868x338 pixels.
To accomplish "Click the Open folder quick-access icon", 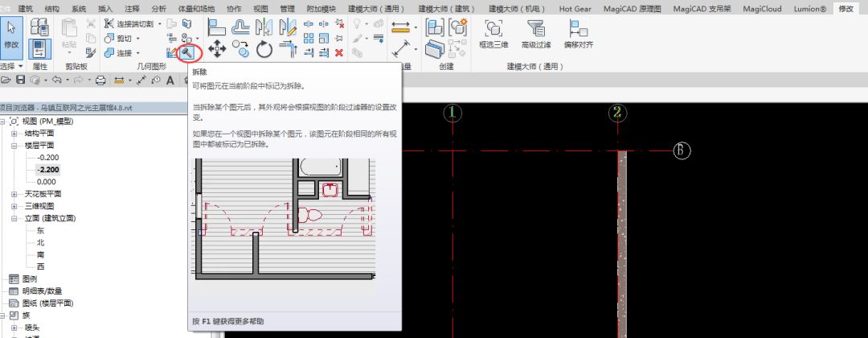I will [x=7, y=80].
